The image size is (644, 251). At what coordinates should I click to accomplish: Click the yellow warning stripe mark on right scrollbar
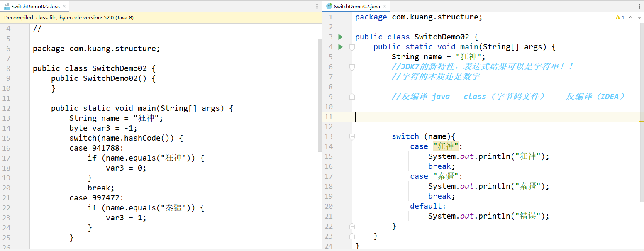(642, 121)
